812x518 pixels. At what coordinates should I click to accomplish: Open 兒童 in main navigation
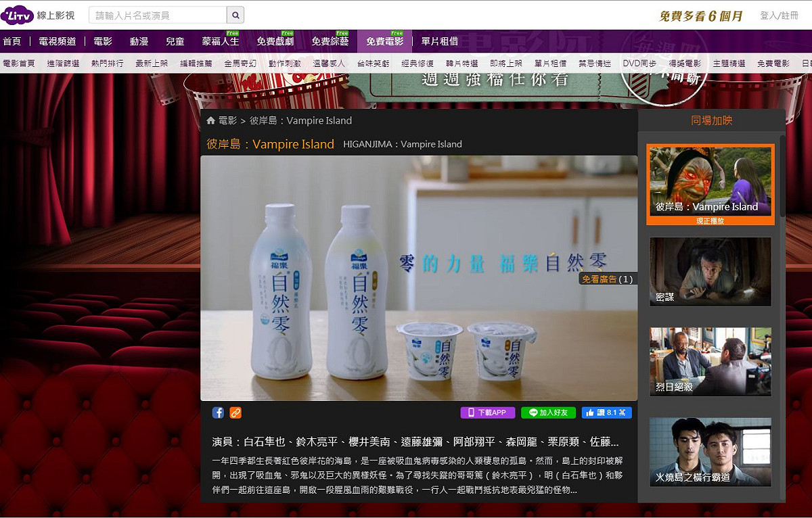click(x=175, y=41)
